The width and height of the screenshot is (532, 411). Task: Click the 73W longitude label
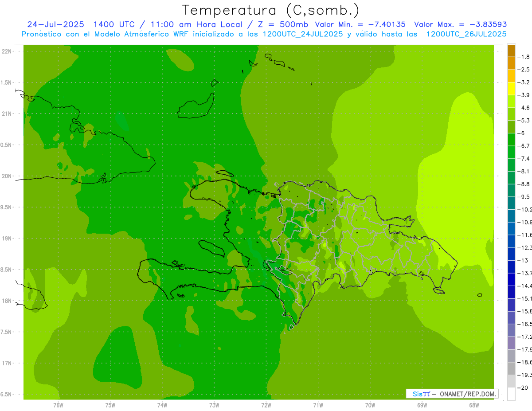214,405
